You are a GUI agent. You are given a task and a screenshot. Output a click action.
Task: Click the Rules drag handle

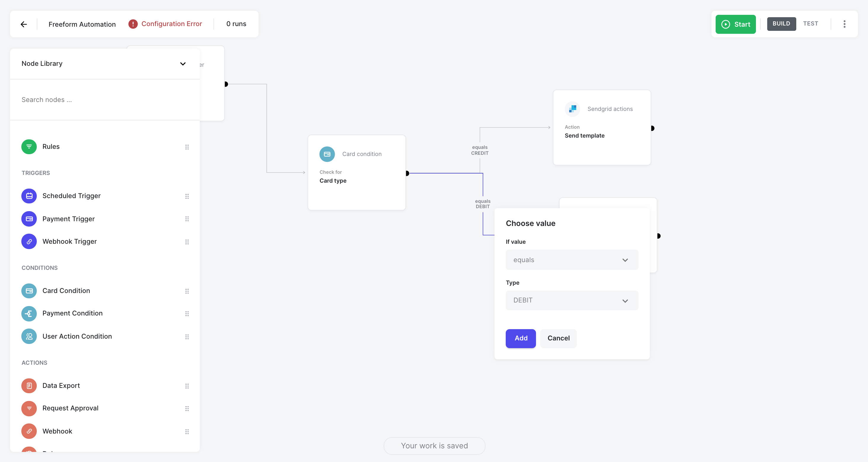(187, 147)
